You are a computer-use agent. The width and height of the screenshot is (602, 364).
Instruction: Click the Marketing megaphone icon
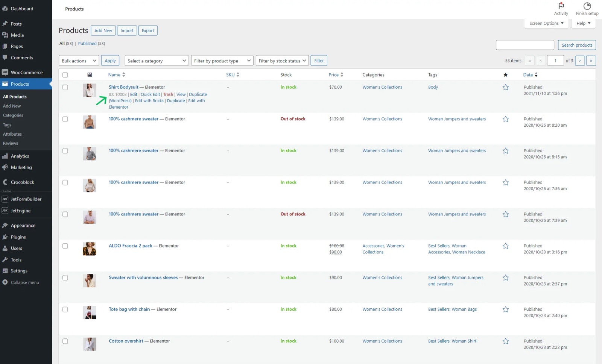[5, 167]
